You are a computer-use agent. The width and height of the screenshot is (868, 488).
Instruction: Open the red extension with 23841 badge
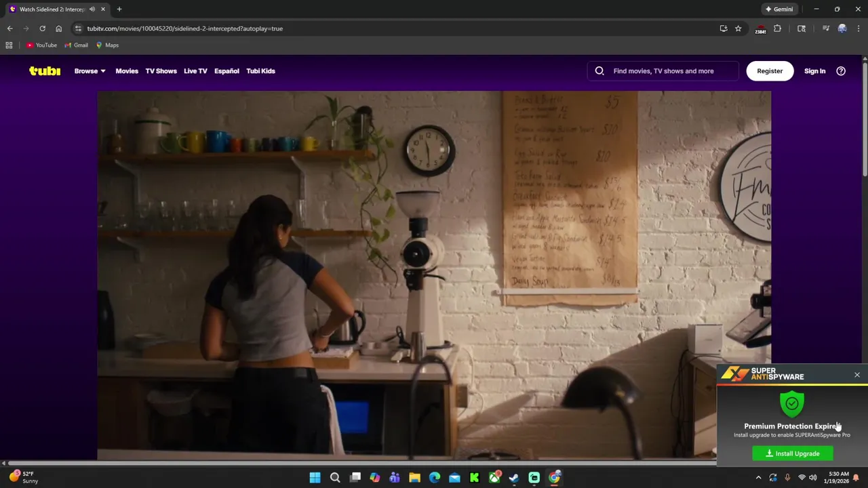(760, 28)
